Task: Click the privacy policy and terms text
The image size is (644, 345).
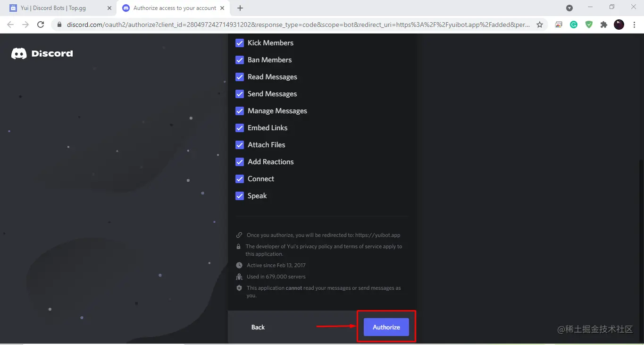Action: click(x=324, y=250)
